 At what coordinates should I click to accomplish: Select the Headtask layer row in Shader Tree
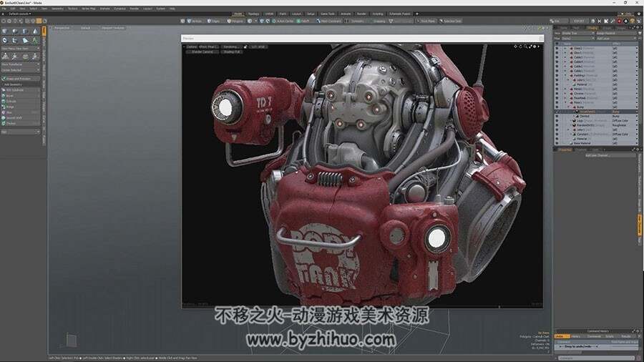[x=596, y=98]
